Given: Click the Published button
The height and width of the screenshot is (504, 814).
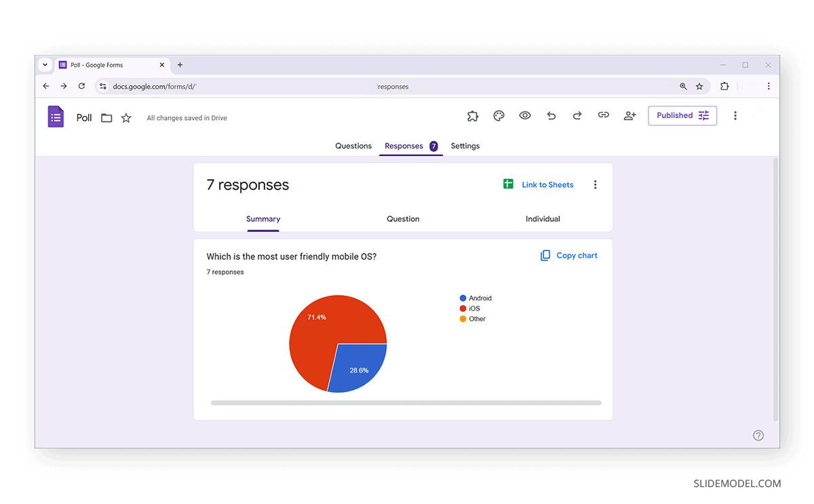Looking at the screenshot, I should click(x=682, y=115).
